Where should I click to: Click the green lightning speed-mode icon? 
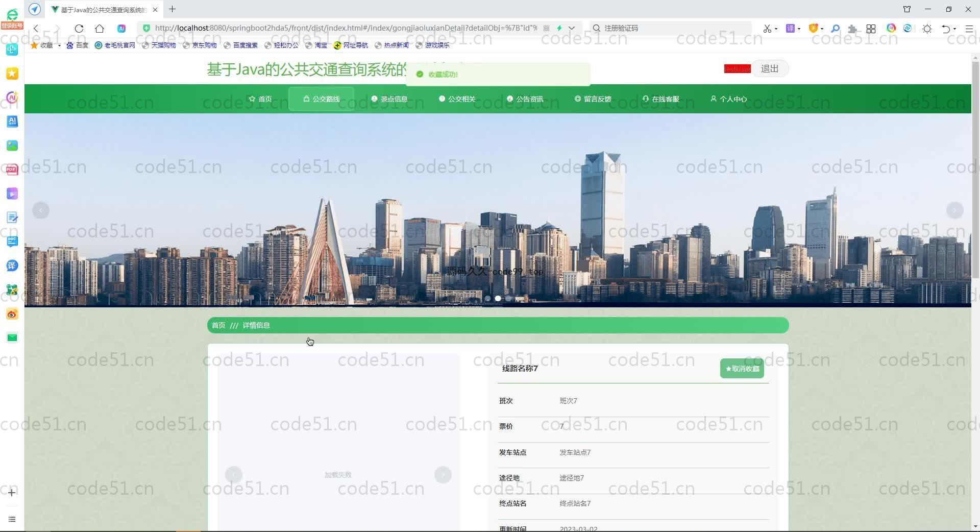click(x=559, y=29)
